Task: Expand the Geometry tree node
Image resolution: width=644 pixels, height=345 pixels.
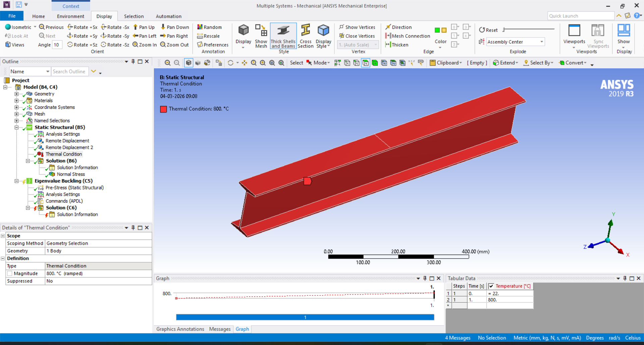Action: (x=16, y=94)
